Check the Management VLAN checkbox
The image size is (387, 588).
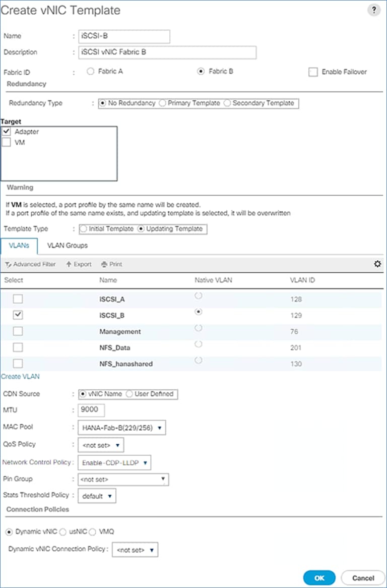pyautogui.click(x=18, y=331)
